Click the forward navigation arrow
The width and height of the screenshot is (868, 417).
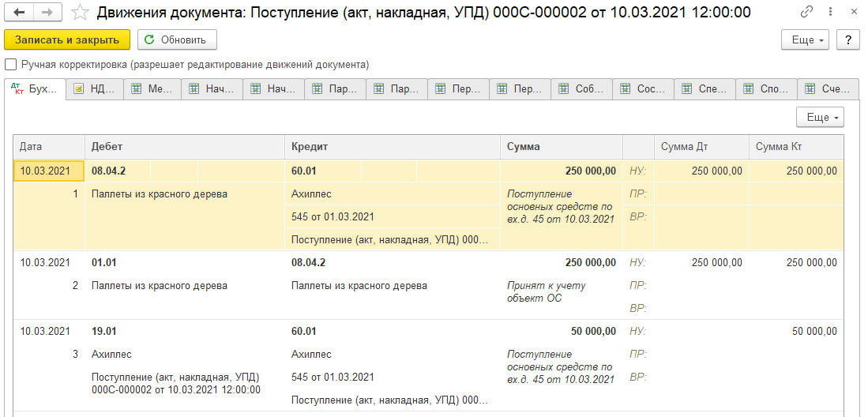click(x=47, y=13)
